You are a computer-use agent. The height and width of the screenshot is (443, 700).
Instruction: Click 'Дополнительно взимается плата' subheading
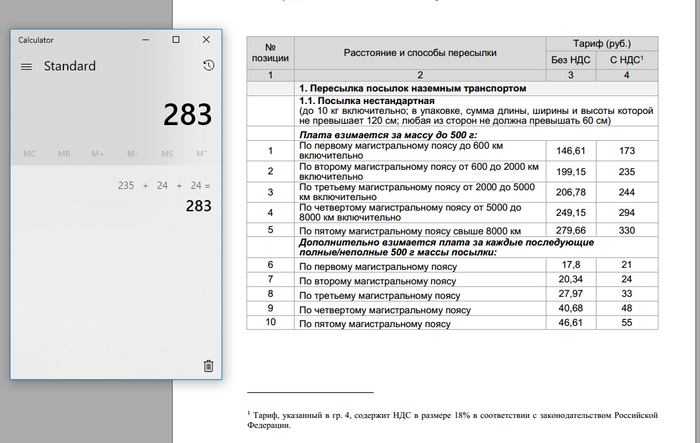(446, 247)
